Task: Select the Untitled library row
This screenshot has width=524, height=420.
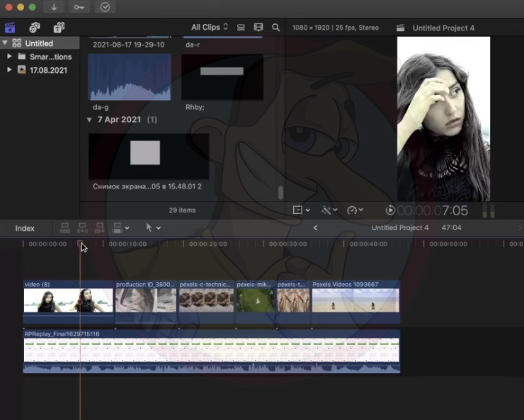Action: tap(40, 43)
